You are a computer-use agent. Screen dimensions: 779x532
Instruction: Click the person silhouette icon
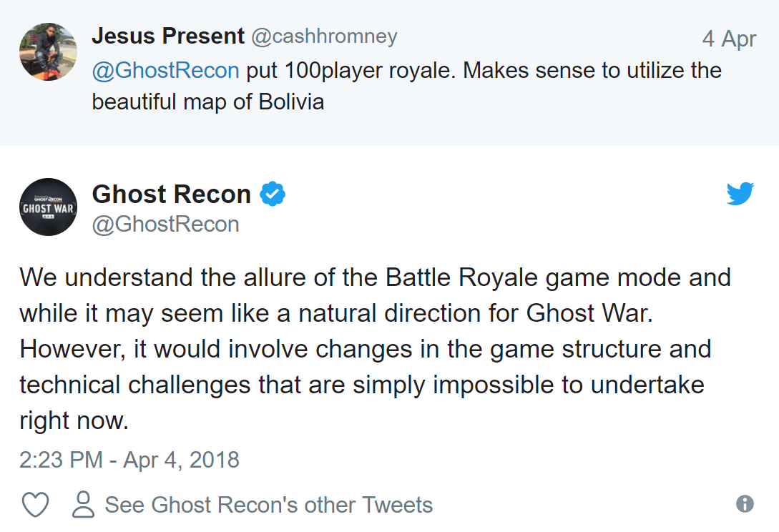point(84,505)
